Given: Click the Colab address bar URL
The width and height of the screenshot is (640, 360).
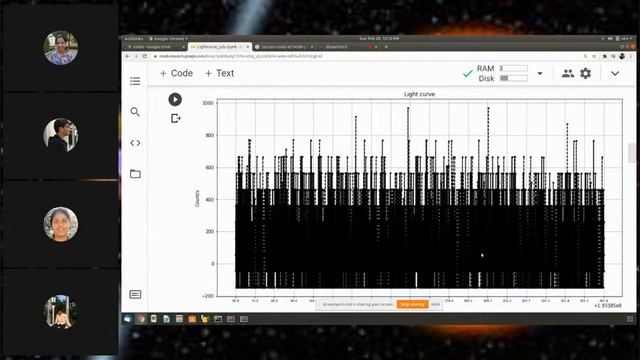Looking at the screenshot, I should coord(241,56).
